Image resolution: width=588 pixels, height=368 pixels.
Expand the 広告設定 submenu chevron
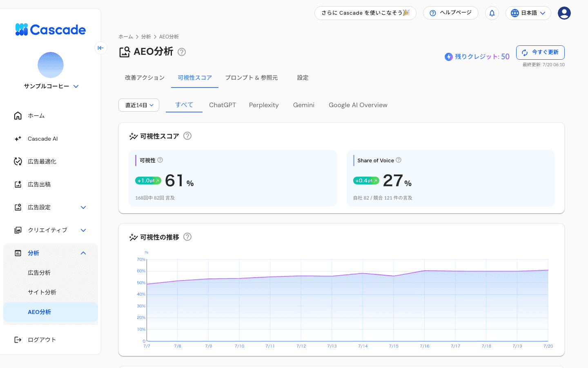click(x=83, y=207)
